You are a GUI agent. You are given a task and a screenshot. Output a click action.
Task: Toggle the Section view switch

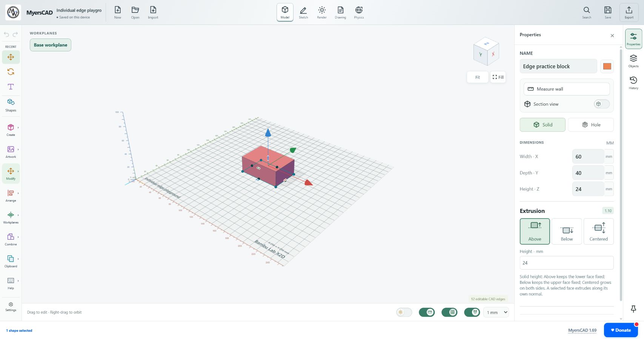coord(601,104)
